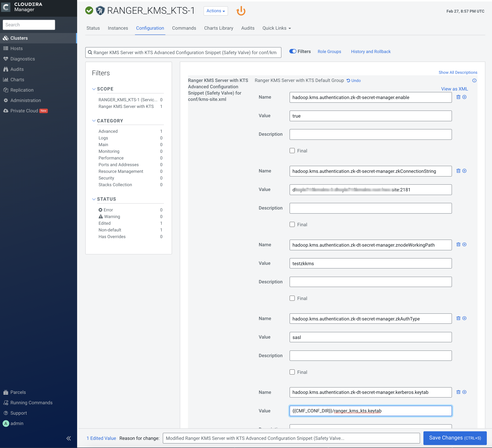This screenshot has width=492, height=448.
Task: Click Save Changes button
Action: 455,438
